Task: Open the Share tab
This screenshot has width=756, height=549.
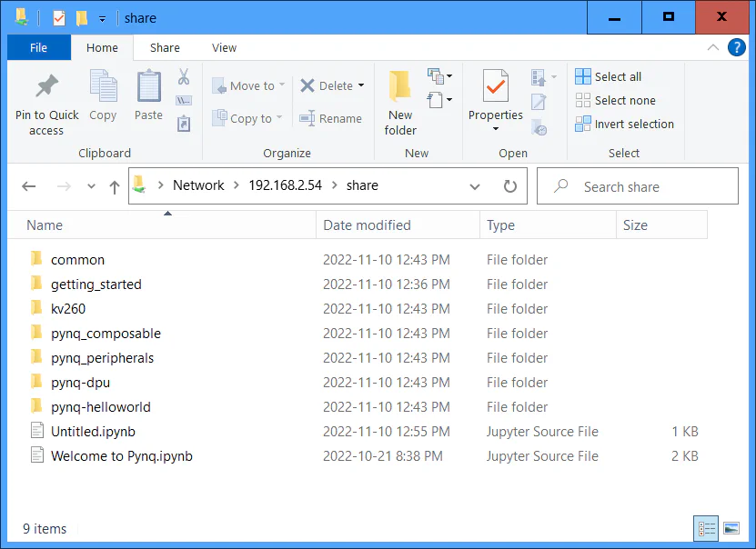Action: click(166, 47)
